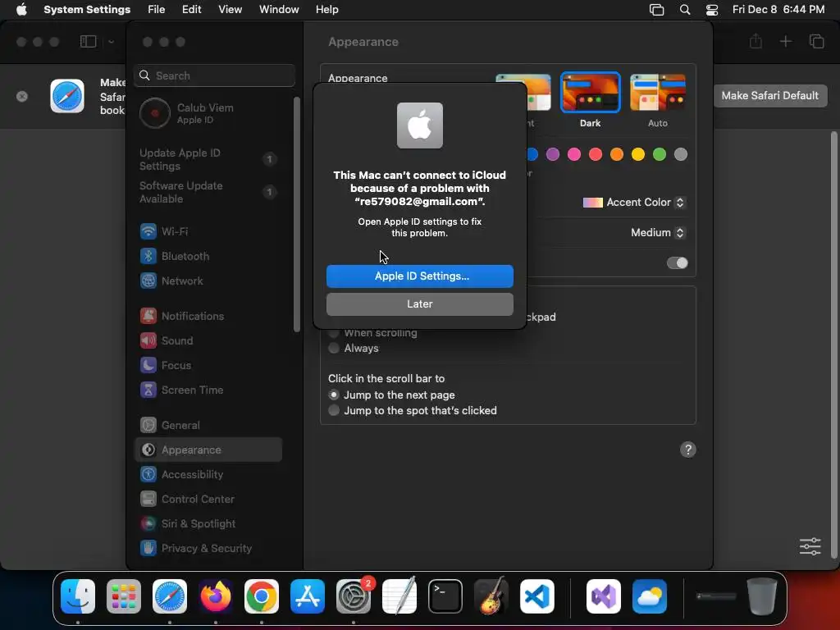
Task: Open Update Apple ID Settings notice
Action: [x=208, y=159]
